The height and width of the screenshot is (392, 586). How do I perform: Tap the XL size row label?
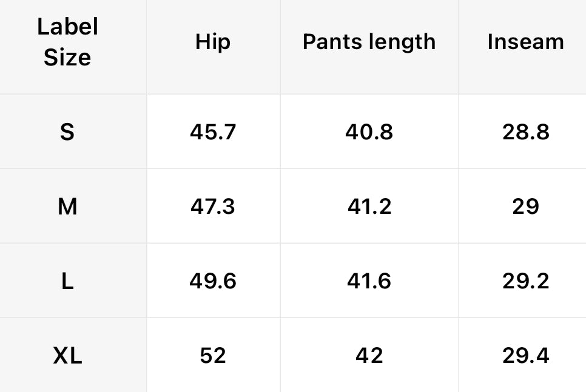tap(67, 356)
